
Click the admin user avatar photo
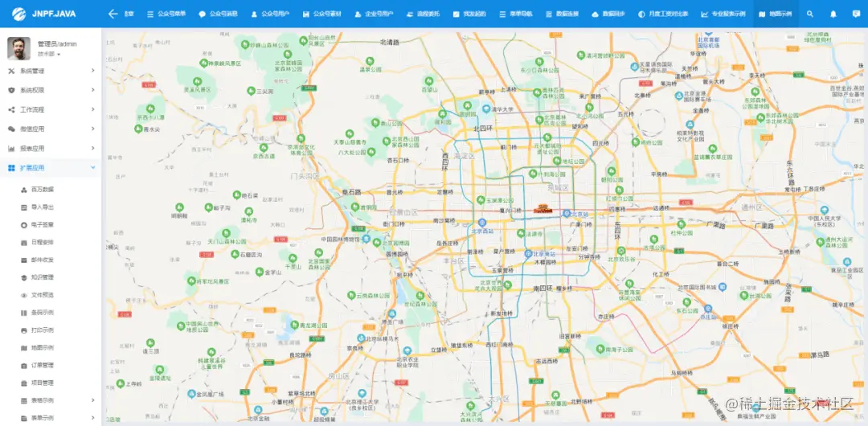click(x=18, y=48)
